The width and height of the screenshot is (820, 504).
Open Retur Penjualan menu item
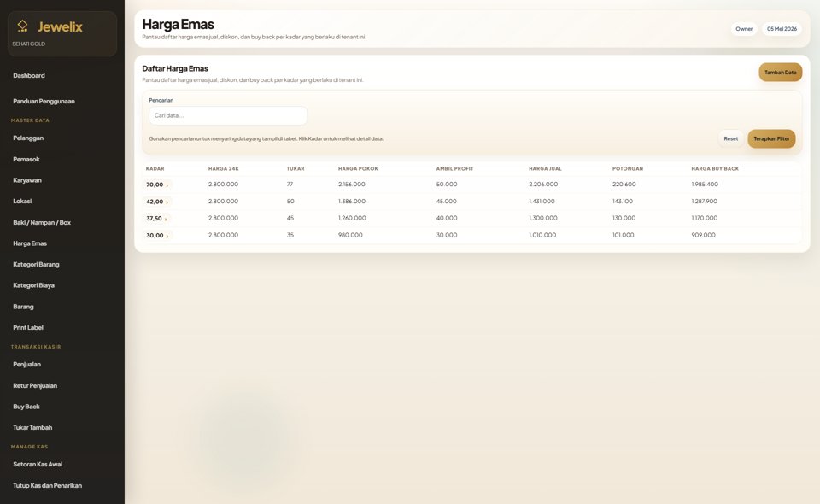pos(35,385)
